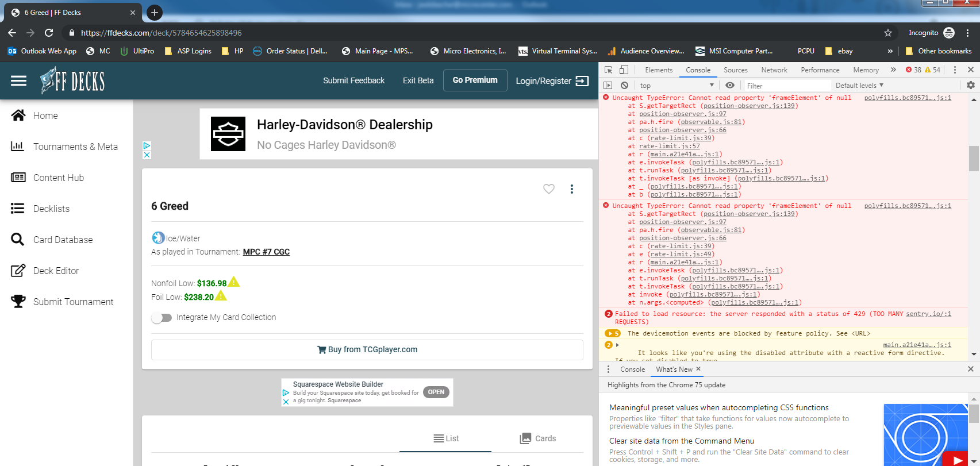Image resolution: width=980 pixels, height=466 pixels.
Task: Click foil price warning icon
Action: [221, 296]
